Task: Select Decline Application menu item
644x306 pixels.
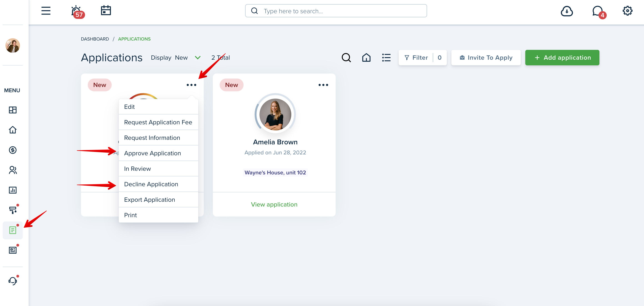Action: pos(158,184)
